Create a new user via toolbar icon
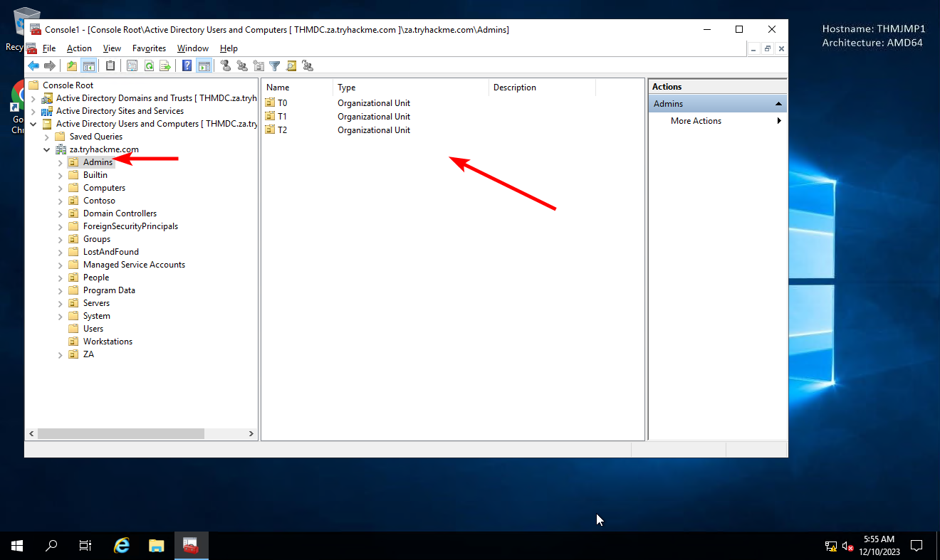This screenshot has height=560, width=940. point(226,65)
